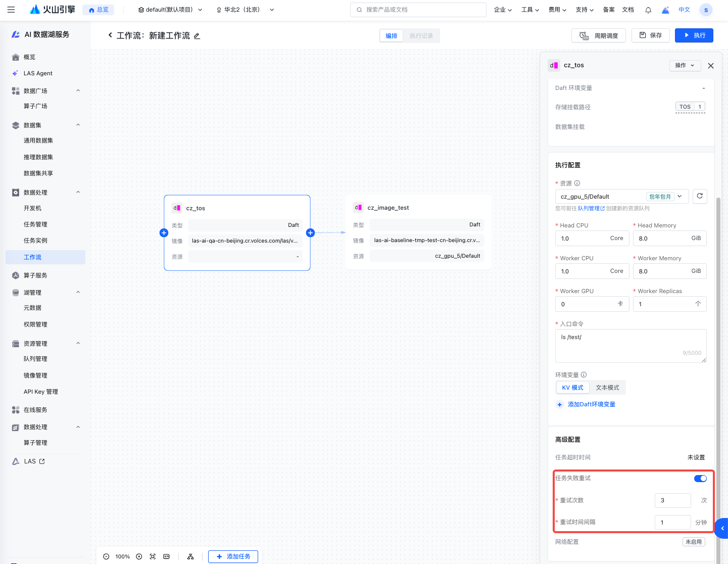The image size is (728, 564).
Task: Zoom in the workflow canvas
Action: click(139, 556)
